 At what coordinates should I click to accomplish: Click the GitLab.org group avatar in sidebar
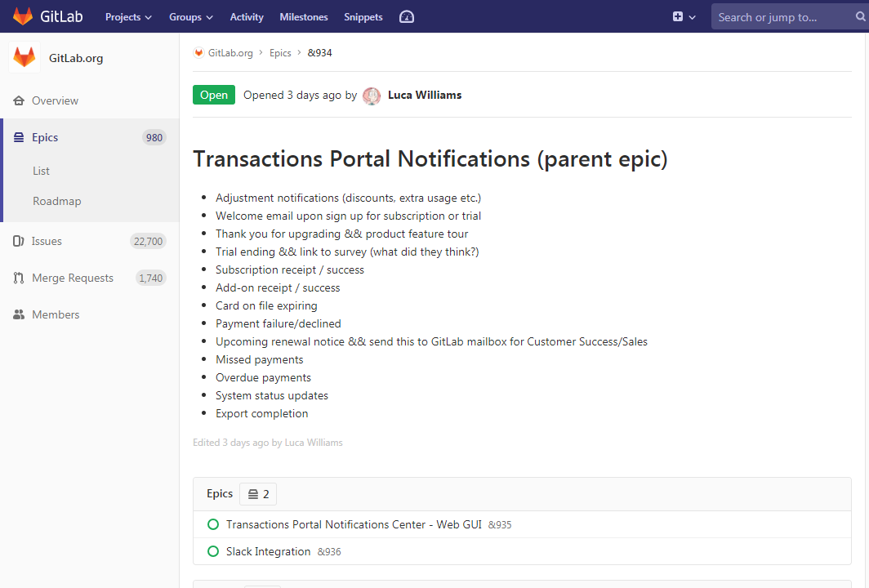25,58
